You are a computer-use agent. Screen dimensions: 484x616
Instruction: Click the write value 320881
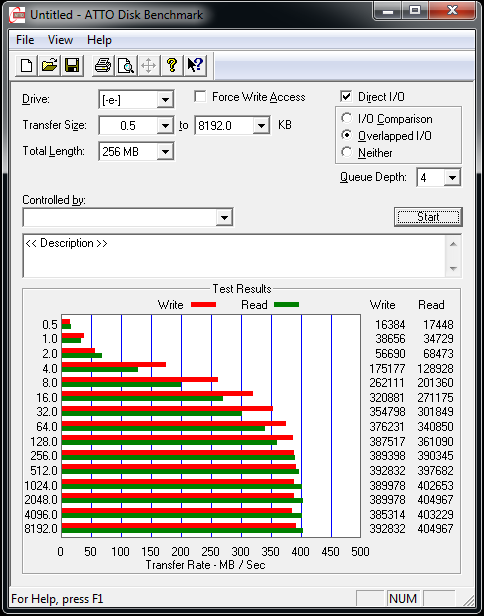387,398
